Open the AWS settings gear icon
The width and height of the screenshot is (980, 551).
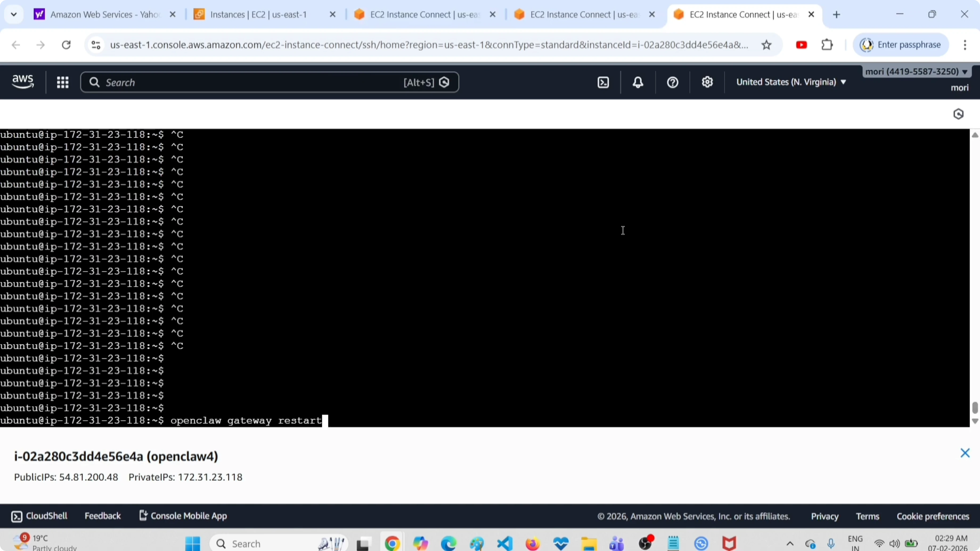pos(707,82)
